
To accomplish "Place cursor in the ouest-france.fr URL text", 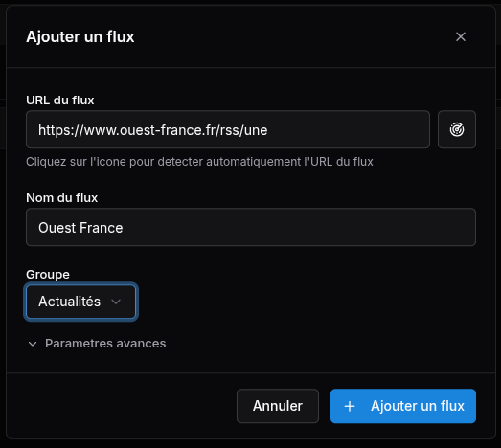I will [x=152, y=130].
